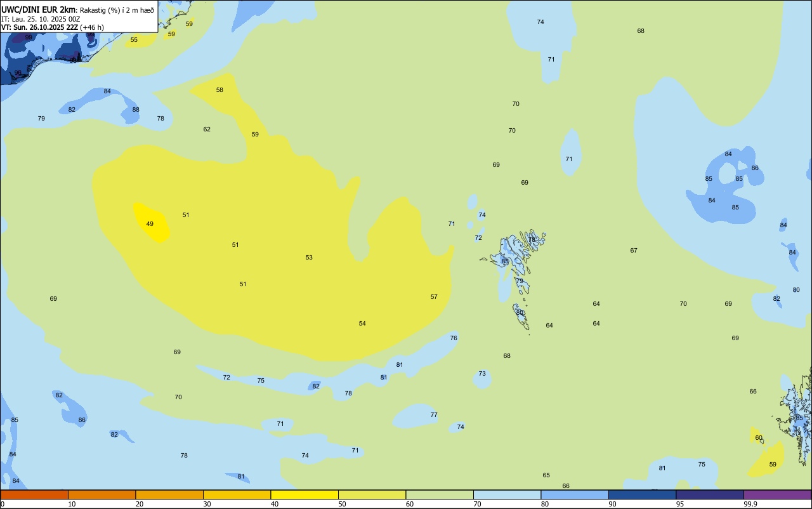Viewport: 812px width, 509px height.
Task: Click the 99.9 legend tick label
Action: click(750, 504)
